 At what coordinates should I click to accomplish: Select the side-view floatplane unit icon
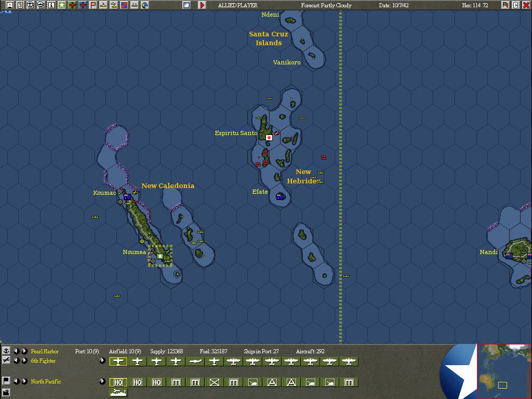[195, 362]
